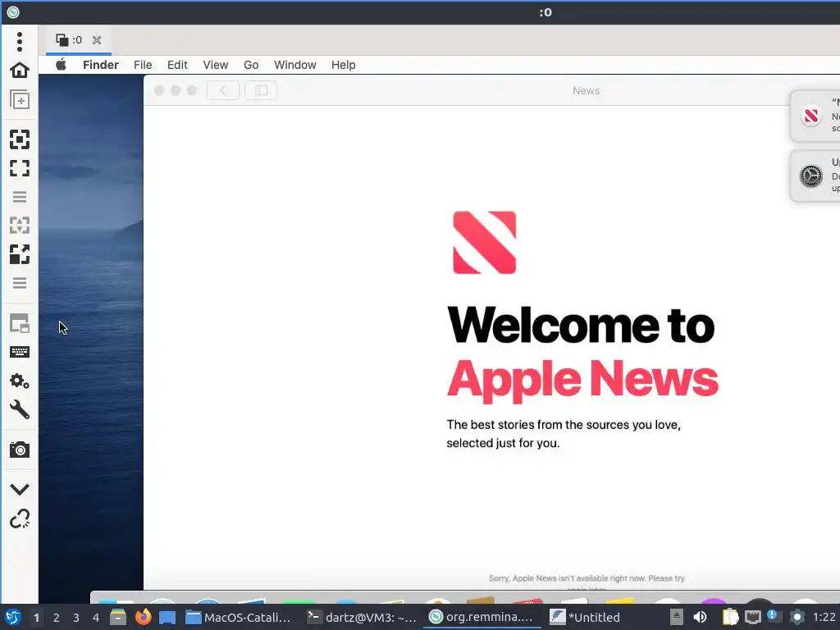Disconnect the remote session
The image size is (840, 630).
click(x=20, y=518)
